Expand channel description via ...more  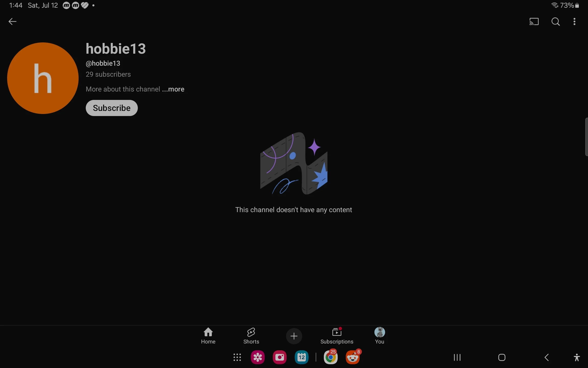(173, 89)
